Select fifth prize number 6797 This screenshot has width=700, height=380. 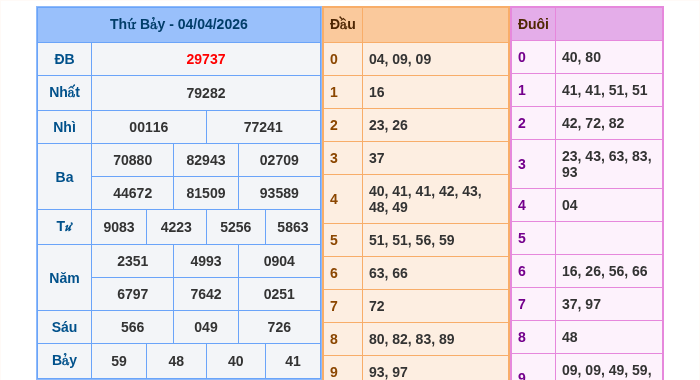coord(133,294)
